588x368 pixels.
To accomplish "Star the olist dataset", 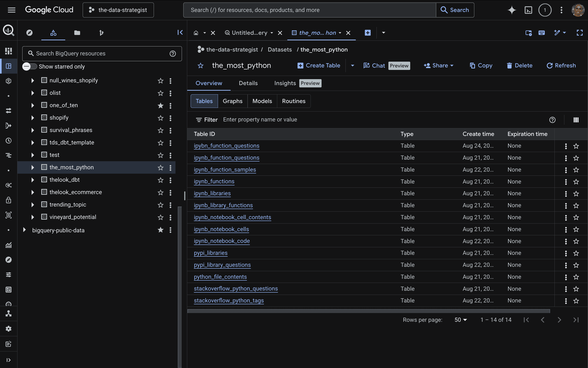I will (160, 93).
